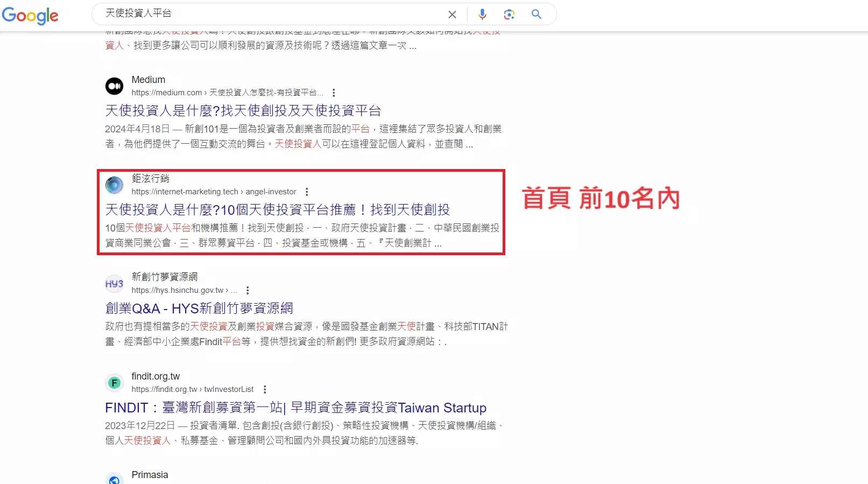Open more options menu for 鉅泫行銷 result

pos(307,192)
